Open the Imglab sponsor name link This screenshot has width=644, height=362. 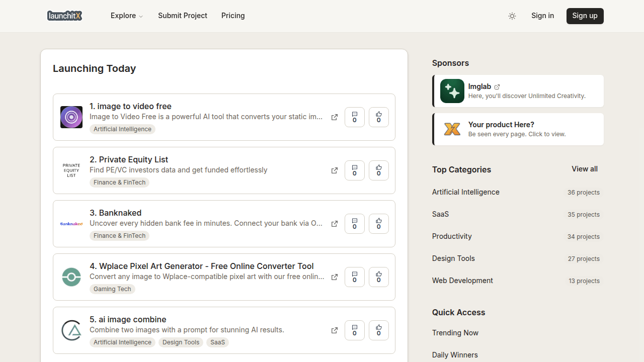click(479, 86)
